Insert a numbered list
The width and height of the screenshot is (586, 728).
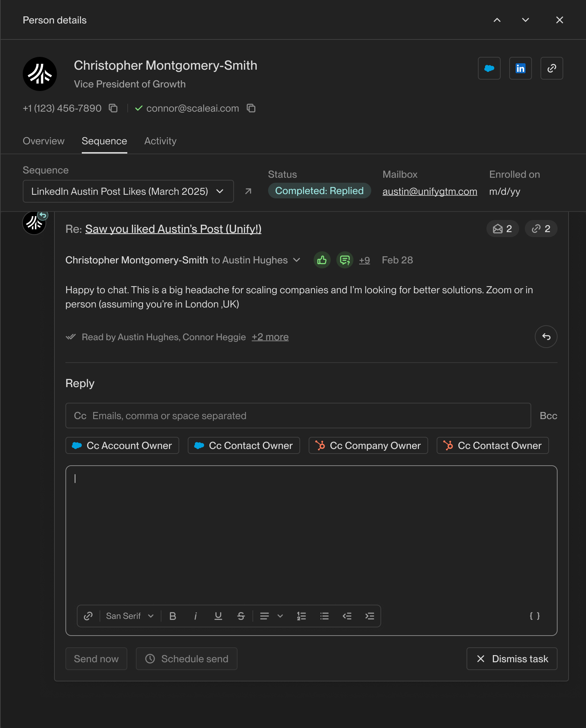[302, 616]
